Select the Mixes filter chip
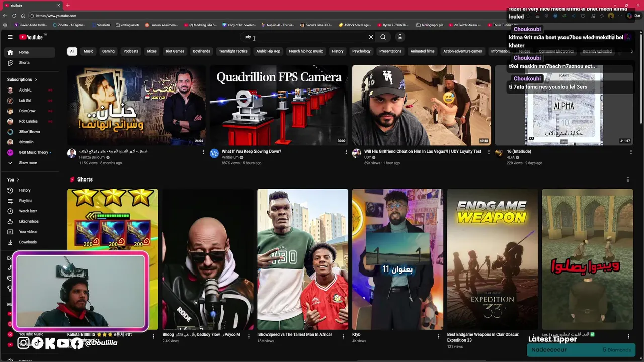 click(x=152, y=51)
